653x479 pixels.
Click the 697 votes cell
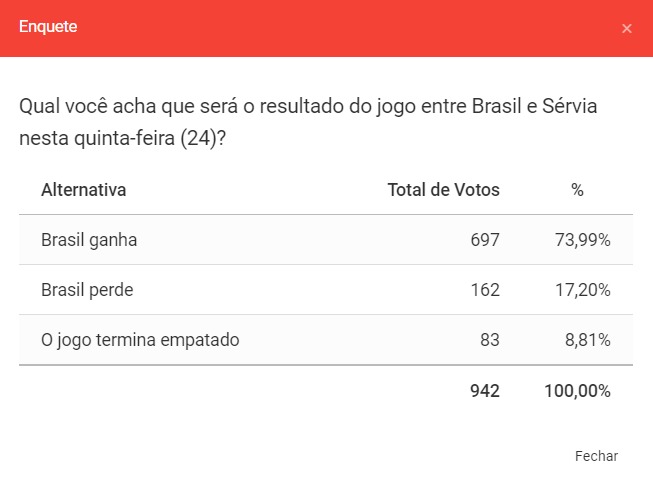[484, 240]
